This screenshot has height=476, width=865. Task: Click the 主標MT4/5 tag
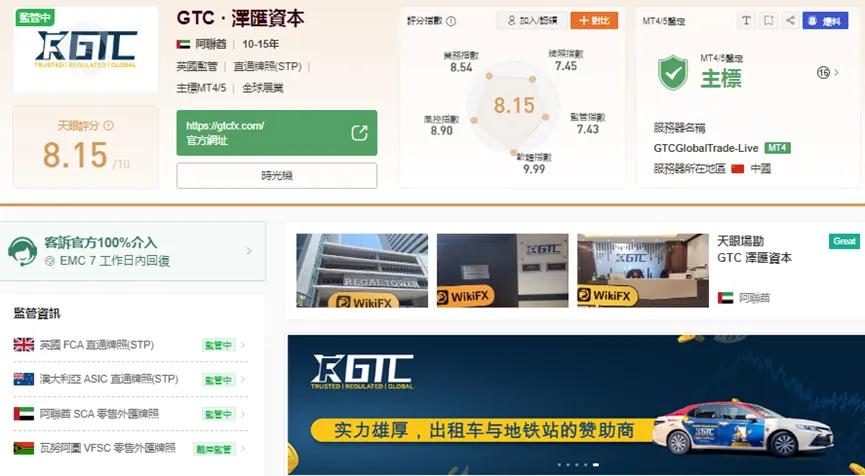click(201, 88)
